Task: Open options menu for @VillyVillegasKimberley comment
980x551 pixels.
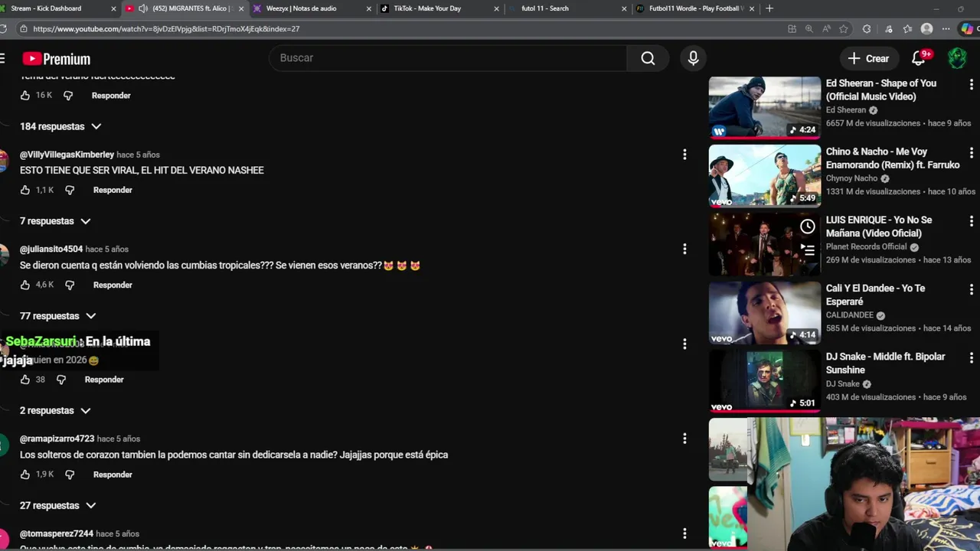Action: coord(684,155)
